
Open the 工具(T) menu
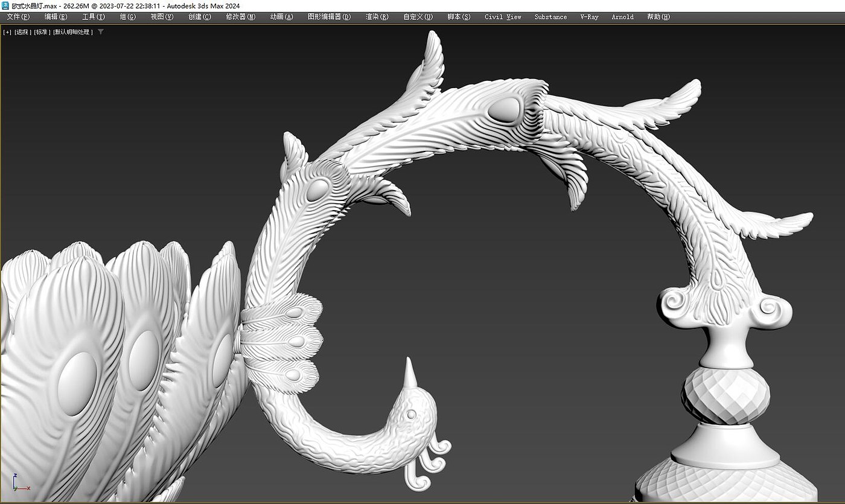pyautogui.click(x=94, y=17)
